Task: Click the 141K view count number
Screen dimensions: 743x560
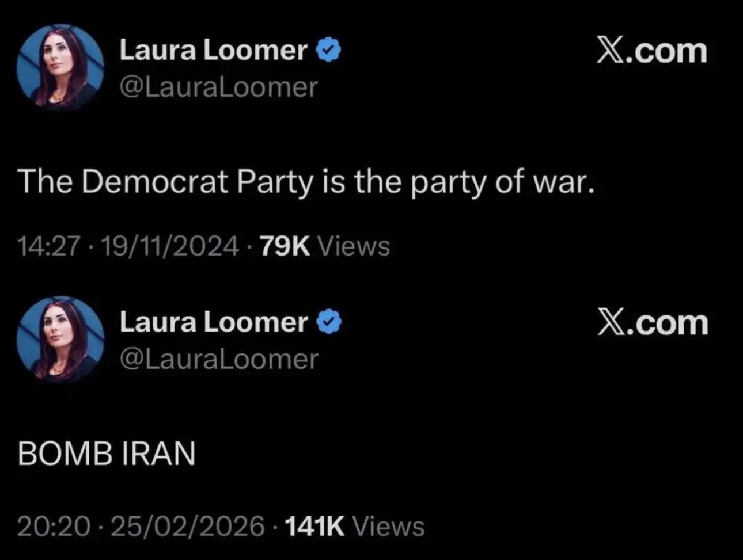Action: [314, 526]
